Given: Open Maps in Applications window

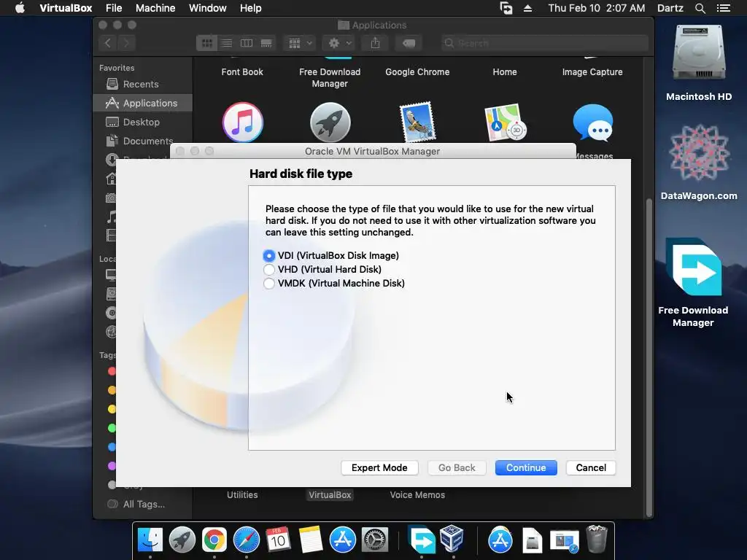Looking at the screenshot, I should 505,122.
